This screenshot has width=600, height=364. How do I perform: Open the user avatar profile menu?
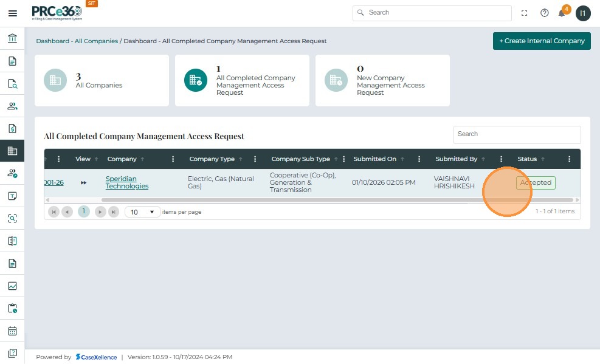click(583, 13)
